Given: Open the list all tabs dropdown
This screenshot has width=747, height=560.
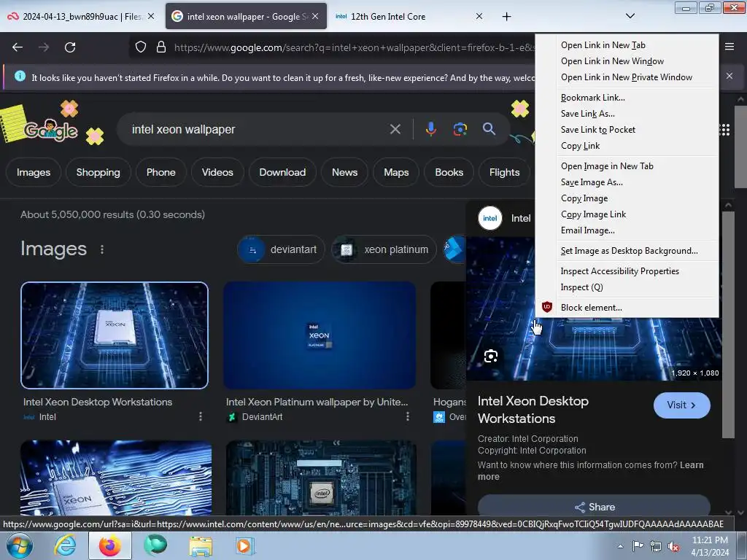Looking at the screenshot, I should pos(630,16).
